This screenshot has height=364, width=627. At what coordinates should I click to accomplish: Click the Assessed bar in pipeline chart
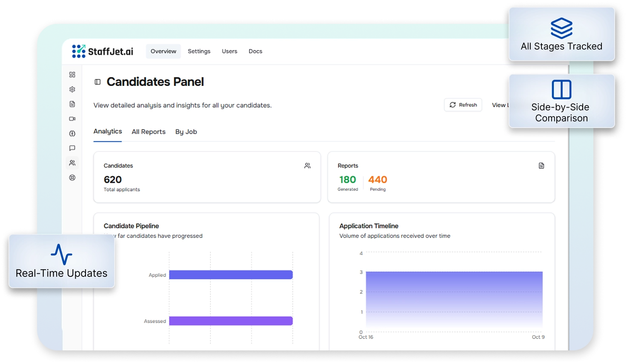231,321
